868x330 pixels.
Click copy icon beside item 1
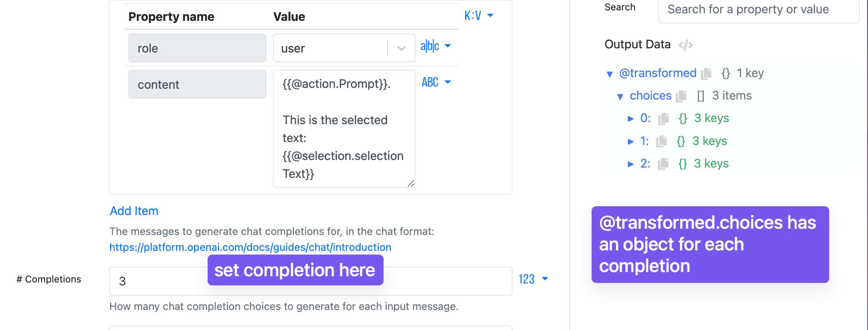tap(662, 142)
